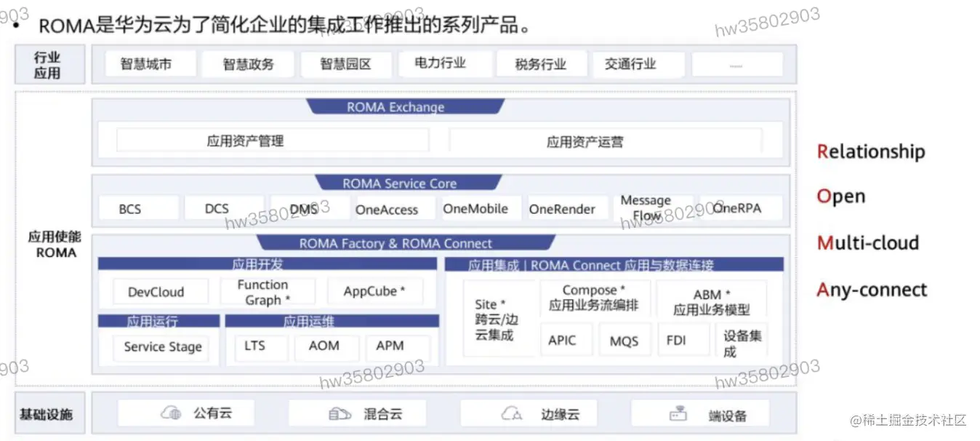Click the public cloud icon beside 公有云
The height and width of the screenshot is (441, 980).
[171, 413]
